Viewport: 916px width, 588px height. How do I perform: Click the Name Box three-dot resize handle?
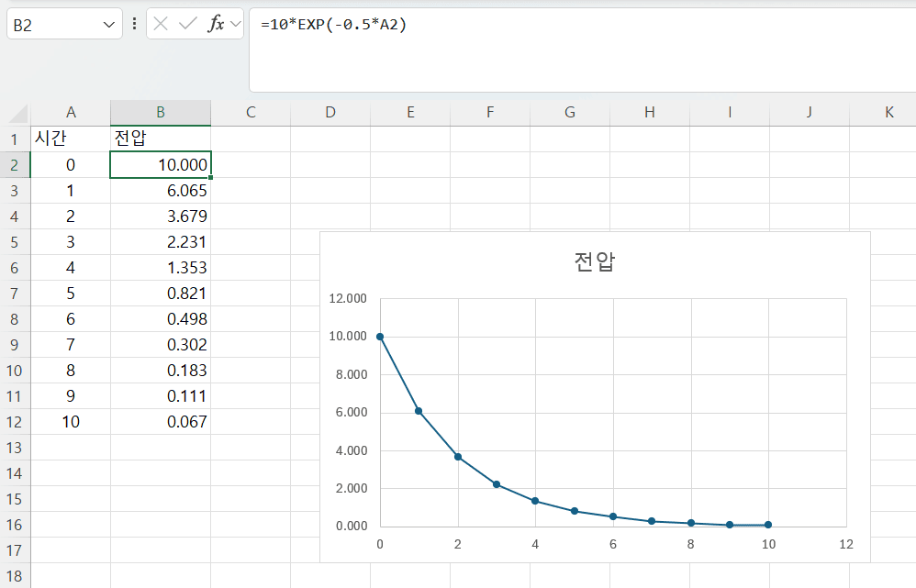[x=135, y=25]
